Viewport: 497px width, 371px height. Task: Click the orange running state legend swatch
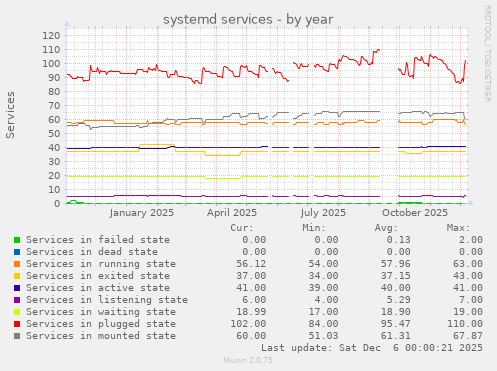pos(17,264)
